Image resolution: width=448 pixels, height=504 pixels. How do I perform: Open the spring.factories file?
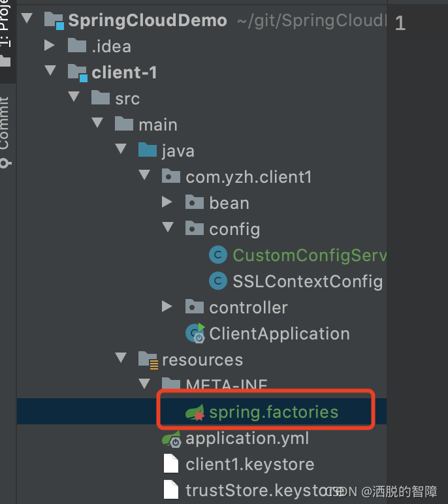pos(274,412)
